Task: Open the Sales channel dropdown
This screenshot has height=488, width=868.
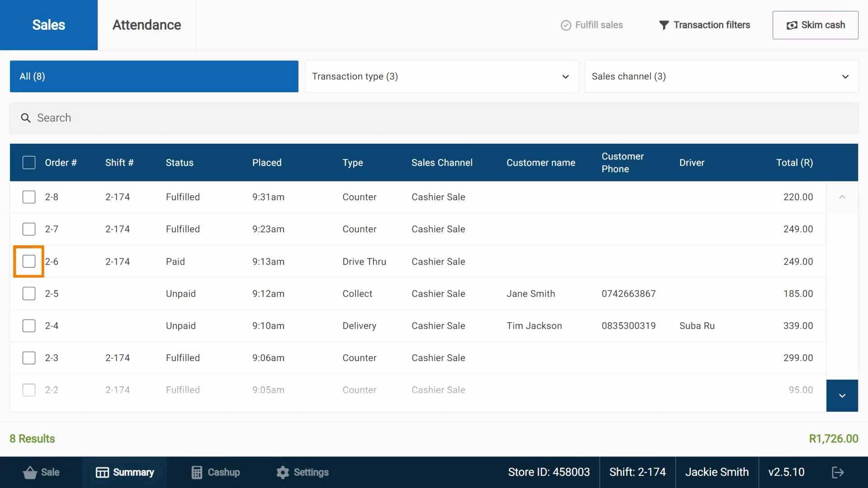Action: [721, 76]
